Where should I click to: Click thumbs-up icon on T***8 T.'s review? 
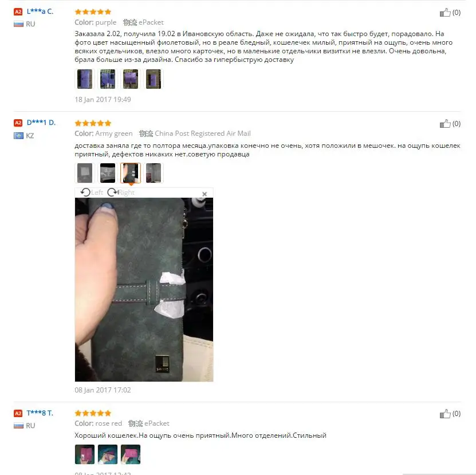[x=445, y=414]
